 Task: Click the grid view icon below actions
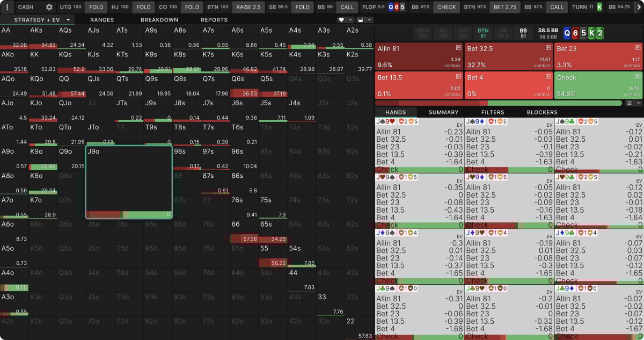(x=629, y=103)
